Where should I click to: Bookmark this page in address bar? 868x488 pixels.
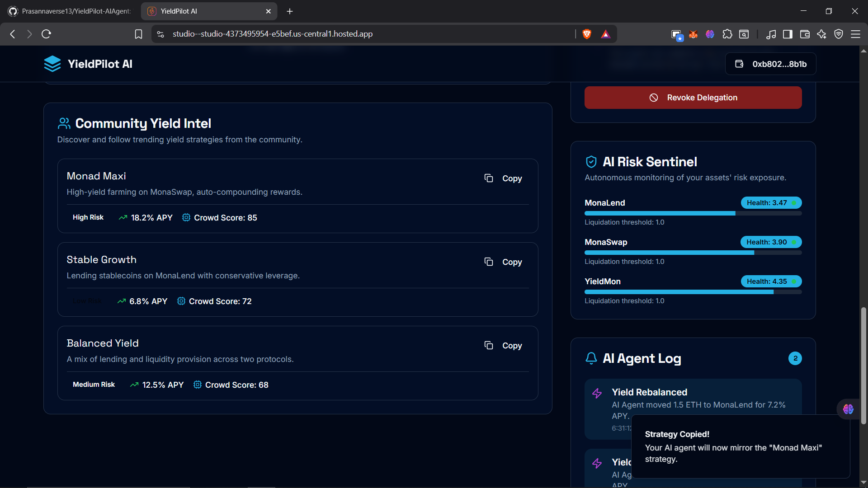(x=138, y=34)
